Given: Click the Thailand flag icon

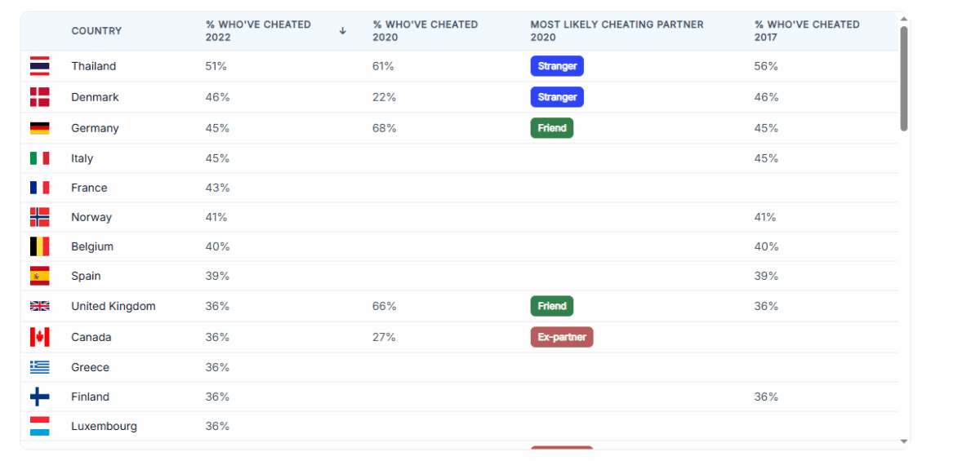Looking at the screenshot, I should coord(39,66).
